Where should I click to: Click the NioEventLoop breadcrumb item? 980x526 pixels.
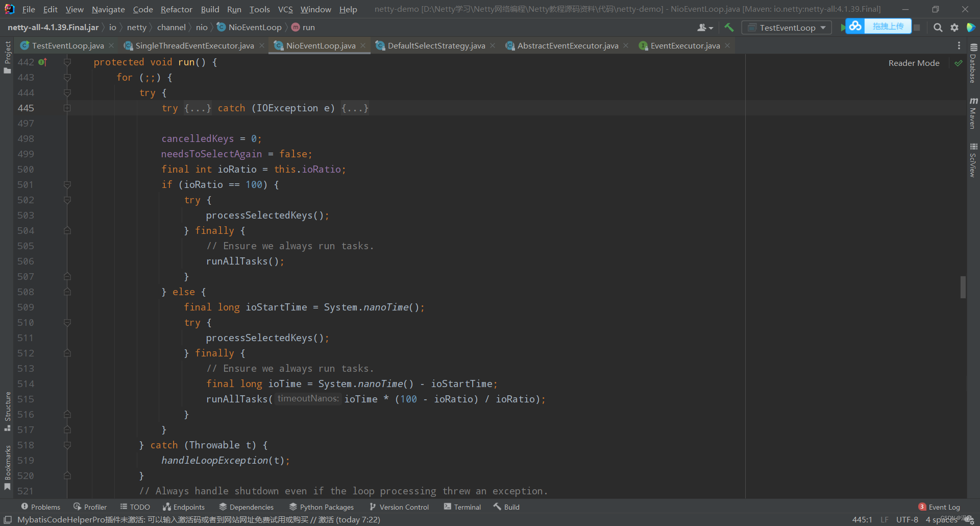249,27
